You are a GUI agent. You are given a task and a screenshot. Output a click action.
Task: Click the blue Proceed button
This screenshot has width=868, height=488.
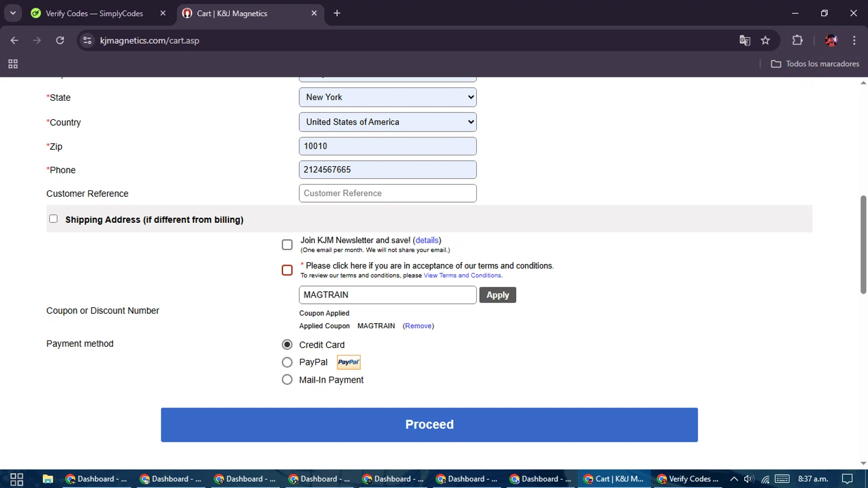(429, 425)
